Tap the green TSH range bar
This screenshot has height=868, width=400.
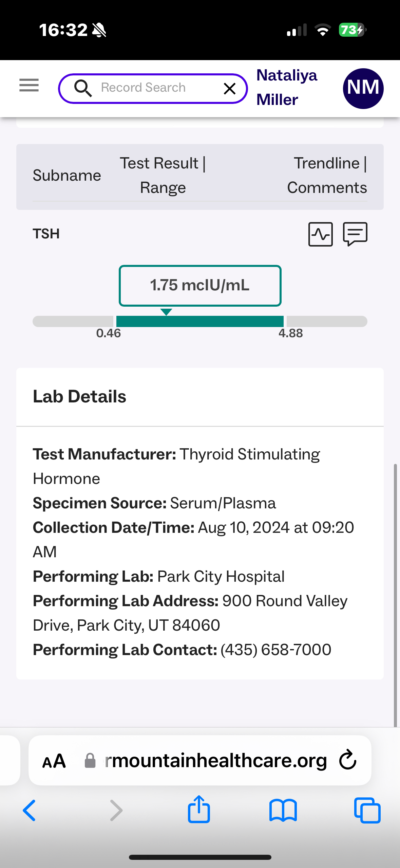coord(200,321)
